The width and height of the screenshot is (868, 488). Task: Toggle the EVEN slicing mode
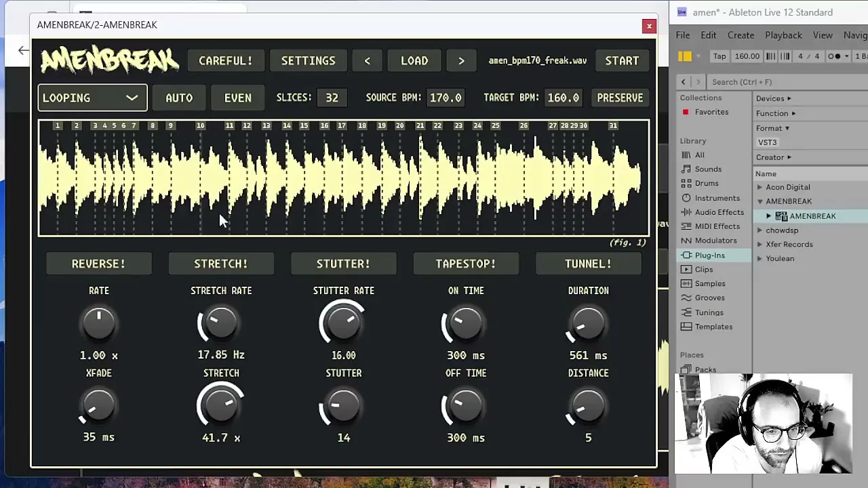click(x=237, y=98)
